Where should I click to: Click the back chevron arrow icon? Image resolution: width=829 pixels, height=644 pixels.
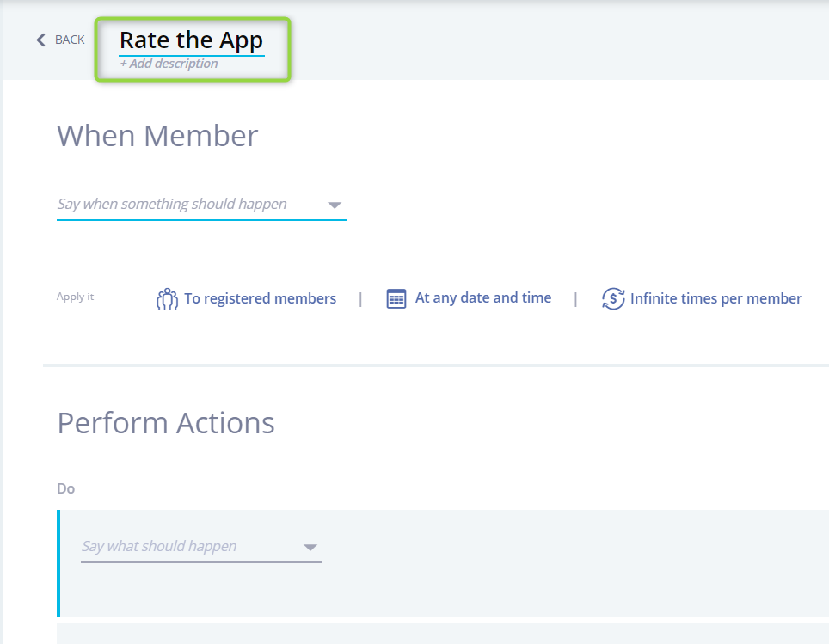pos(40,40)
